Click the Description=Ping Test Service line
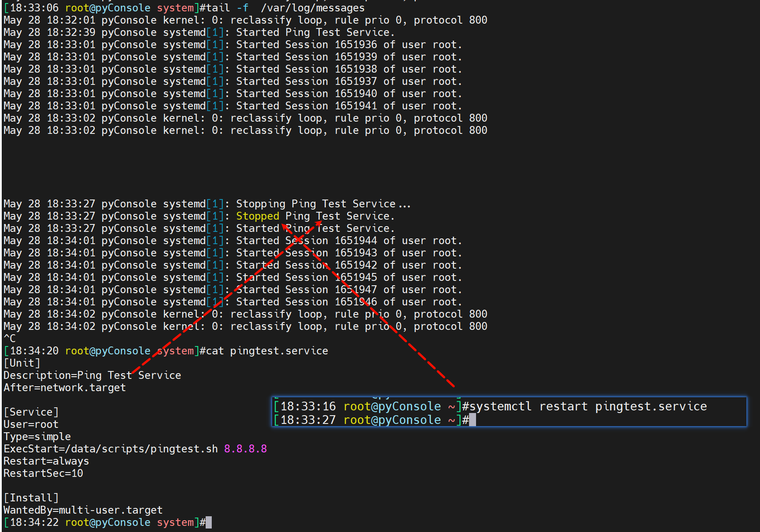This screenshot has height=532, width=760. 92,375
